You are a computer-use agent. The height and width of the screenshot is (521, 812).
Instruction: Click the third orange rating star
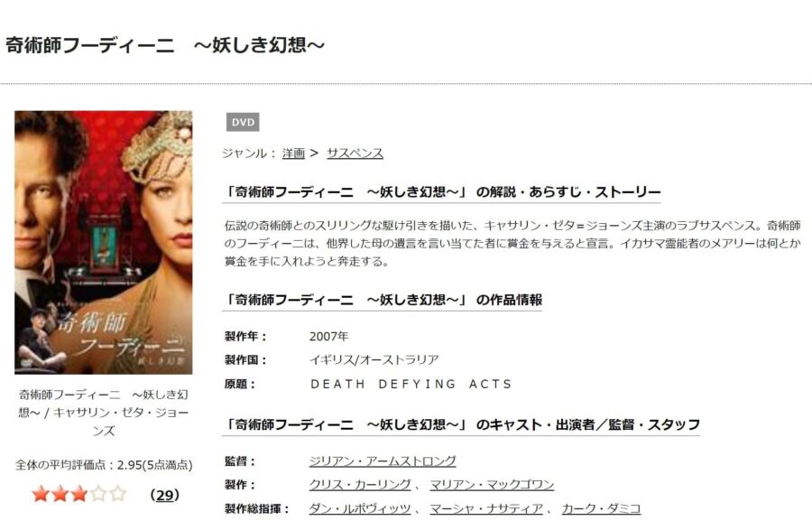[x=79, y=495]
